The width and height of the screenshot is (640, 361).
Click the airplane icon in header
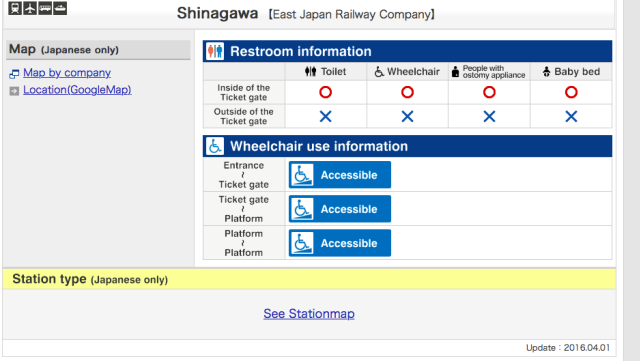[30, 8]
